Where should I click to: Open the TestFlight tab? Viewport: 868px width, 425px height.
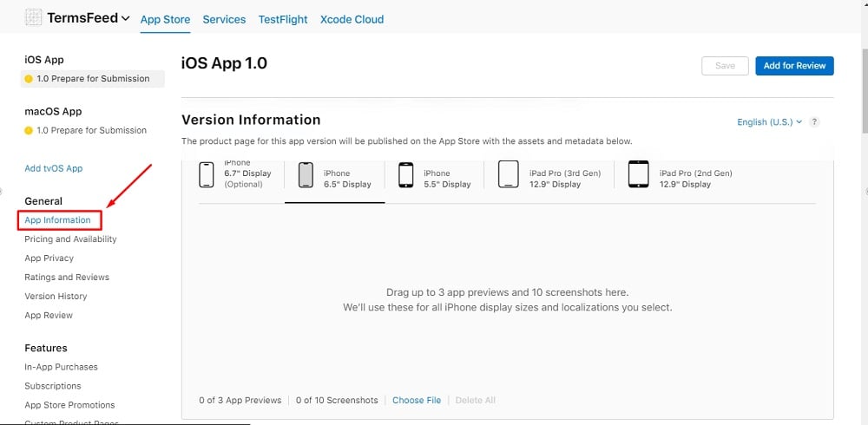[x=283, y=19]
